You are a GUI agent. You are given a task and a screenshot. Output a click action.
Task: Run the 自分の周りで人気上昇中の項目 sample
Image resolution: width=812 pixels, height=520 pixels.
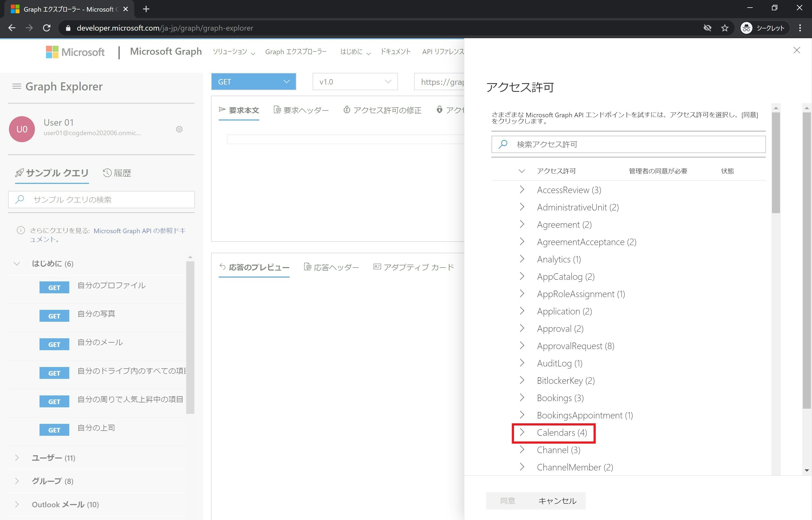click(54, 401)
